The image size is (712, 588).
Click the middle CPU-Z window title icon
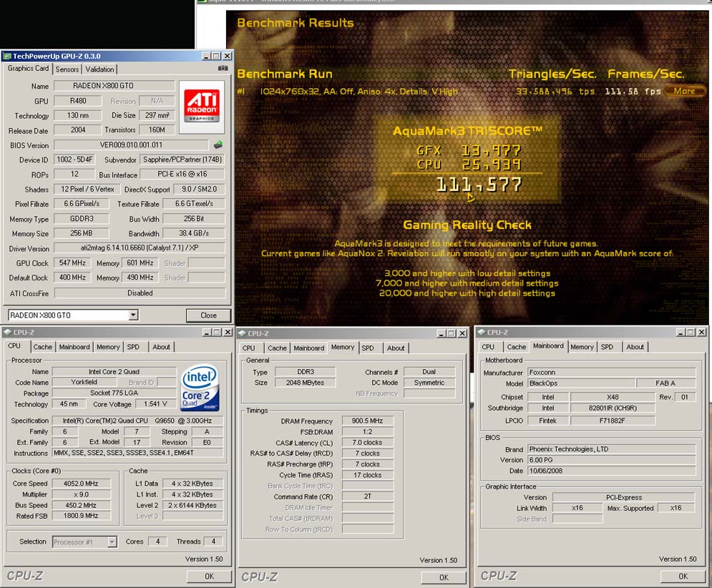pos(242,333)
